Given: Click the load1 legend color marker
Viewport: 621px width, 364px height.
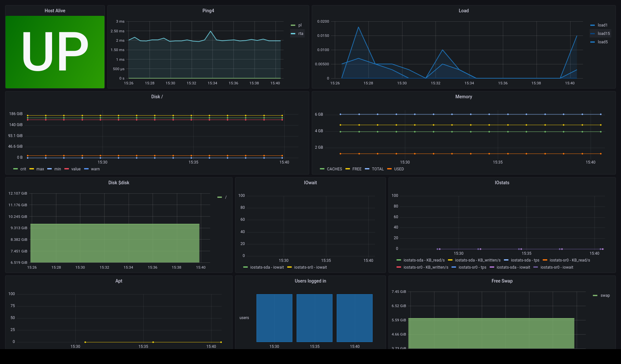Looking at the screenshot, I should [x=593, y=25].
